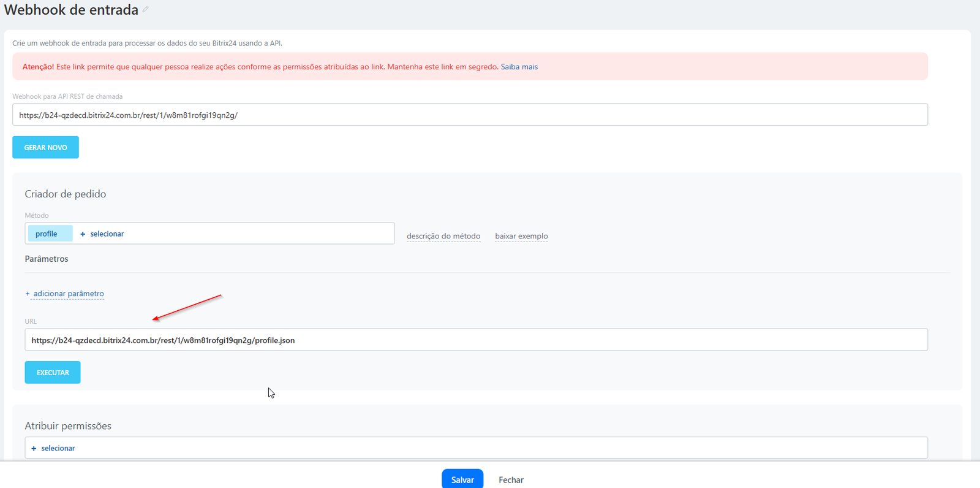Click the Webhook de entrada title

(x=71, y=10)
